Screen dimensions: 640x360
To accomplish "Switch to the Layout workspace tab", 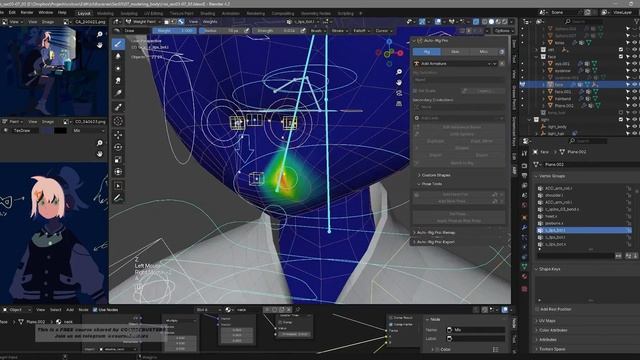I will point(84,13).
